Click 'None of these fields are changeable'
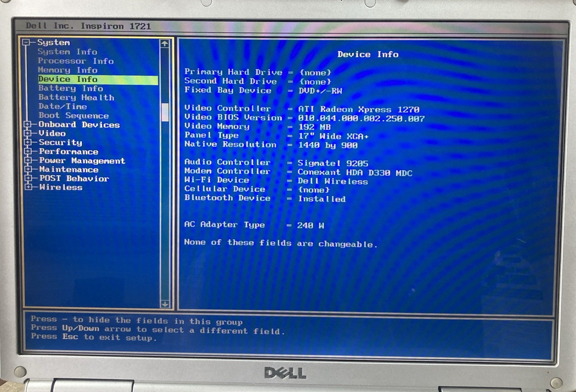Screen dimensions: 576x392 [x=281, y=243]
